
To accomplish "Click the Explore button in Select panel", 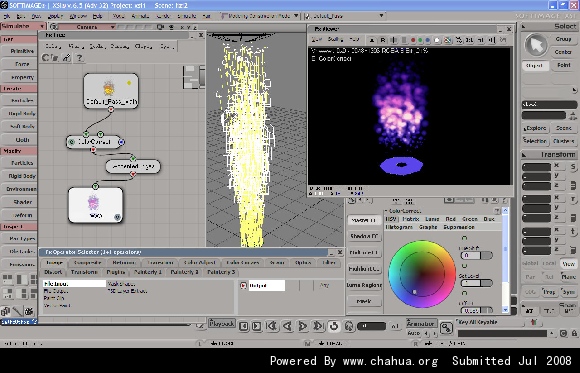I will coord(535,128).
